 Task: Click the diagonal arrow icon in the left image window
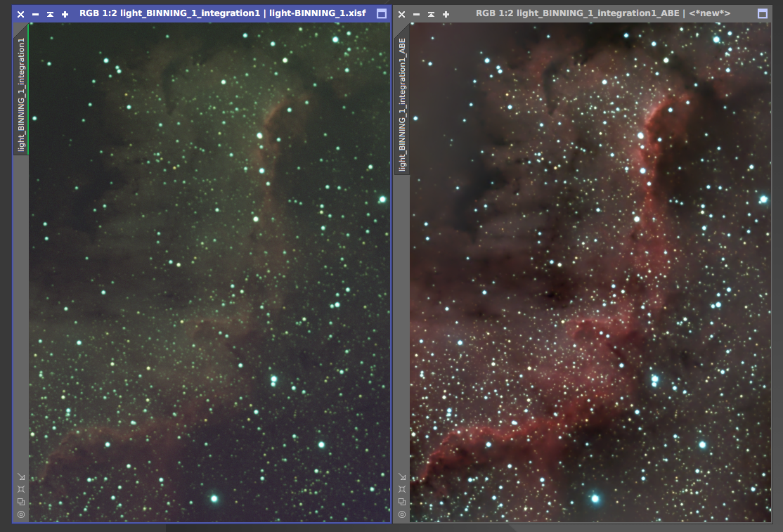[x=20, y=476]
